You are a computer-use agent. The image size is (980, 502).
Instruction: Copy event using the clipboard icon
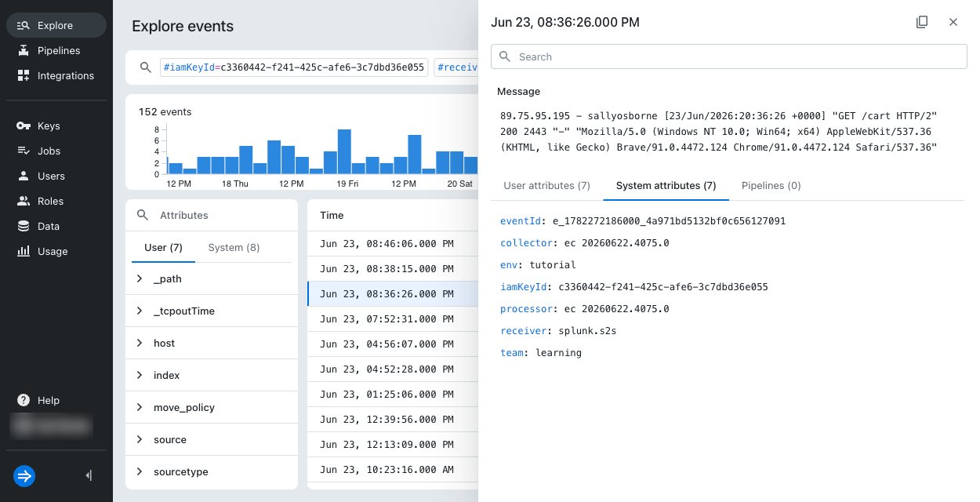pos(922,22)
